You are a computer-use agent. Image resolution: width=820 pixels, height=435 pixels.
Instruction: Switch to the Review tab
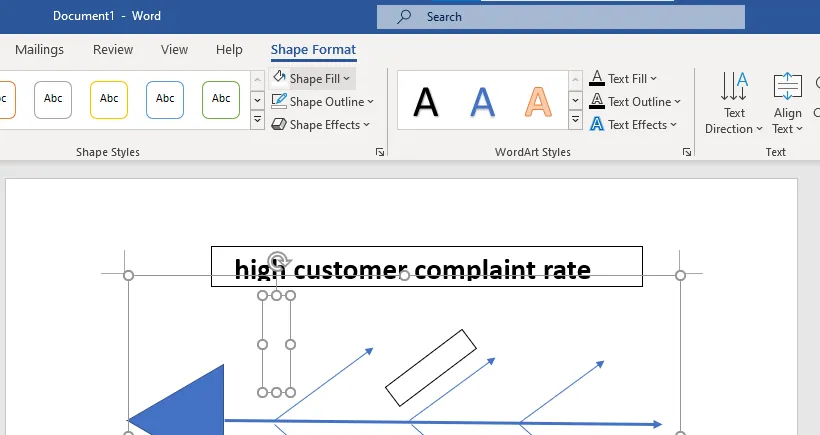point(113,50)
